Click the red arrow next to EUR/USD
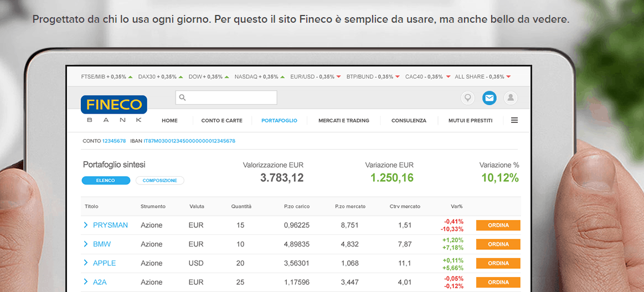The width and height of the screenshot is (644, 292). 338,77
